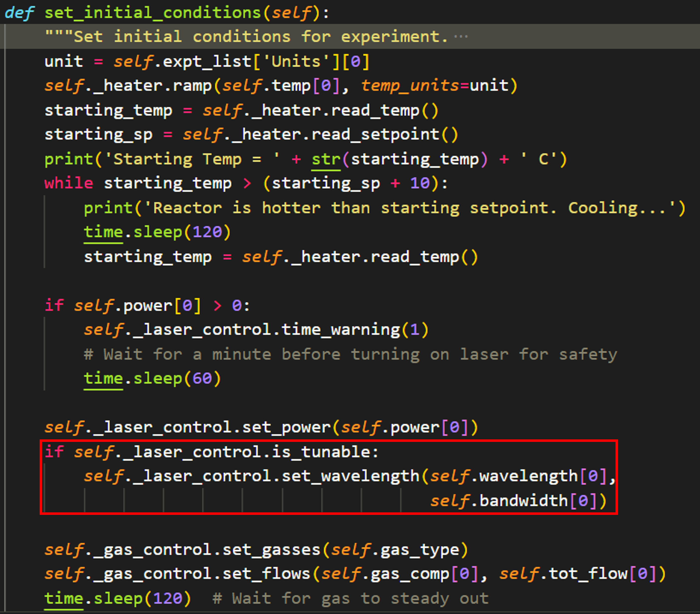Screen dimensions: 700x614
Task: Expand the collapsed docstring ellipsis
Action: click(x=461, y=37)
